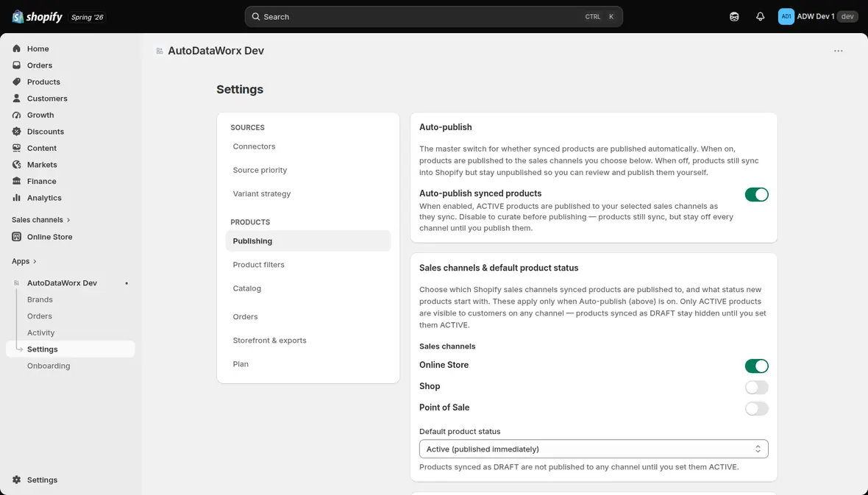The height and width of the screenshot is (495, 868).
Task: Click the PRODUCTS group label
Action: tap(250, 222)
